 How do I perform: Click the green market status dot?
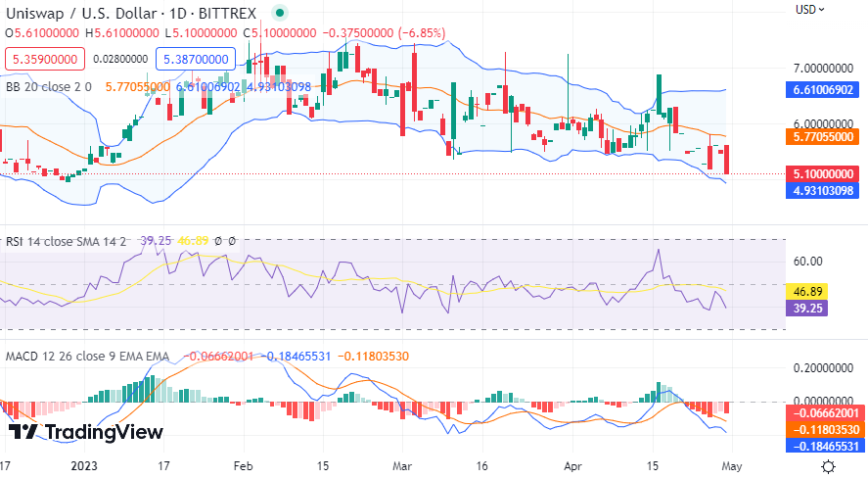[280, 13]
